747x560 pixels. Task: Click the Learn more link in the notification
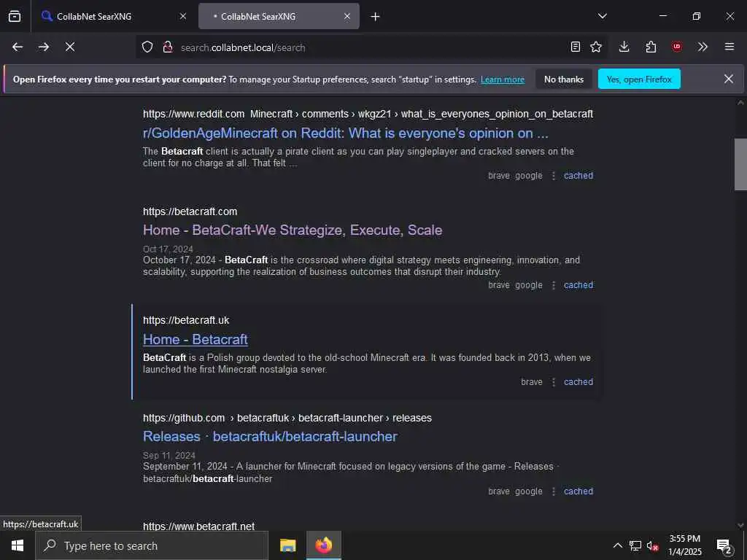click(x=503, y=79)
